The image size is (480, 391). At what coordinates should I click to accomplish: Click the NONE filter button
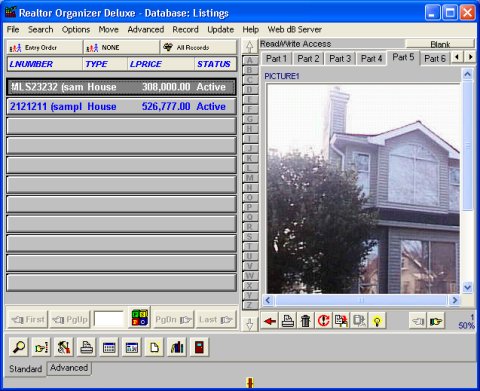coord(121,47)
